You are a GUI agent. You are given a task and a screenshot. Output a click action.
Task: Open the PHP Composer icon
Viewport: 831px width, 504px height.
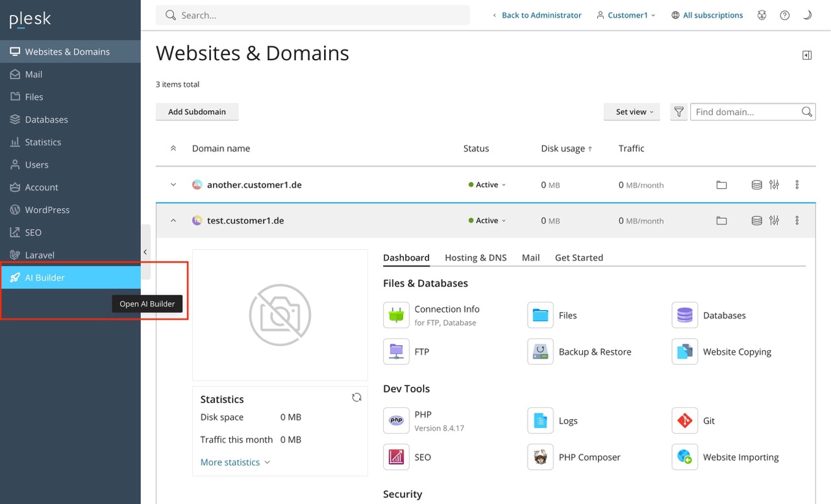pyautogui.click(x=540, y=457)
